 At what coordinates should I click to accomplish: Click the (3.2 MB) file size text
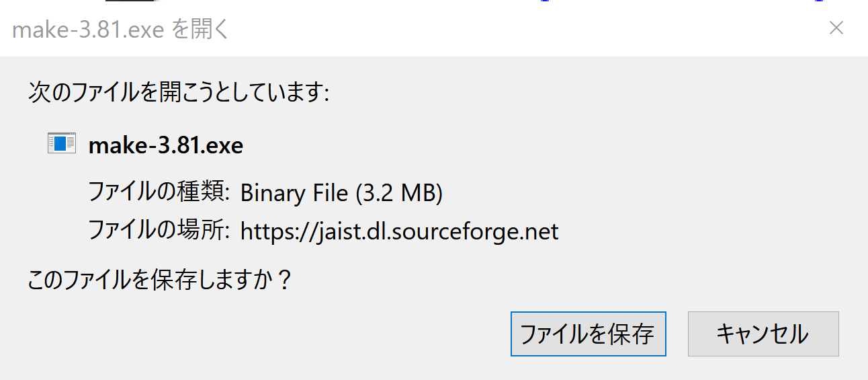pos(398,193)
